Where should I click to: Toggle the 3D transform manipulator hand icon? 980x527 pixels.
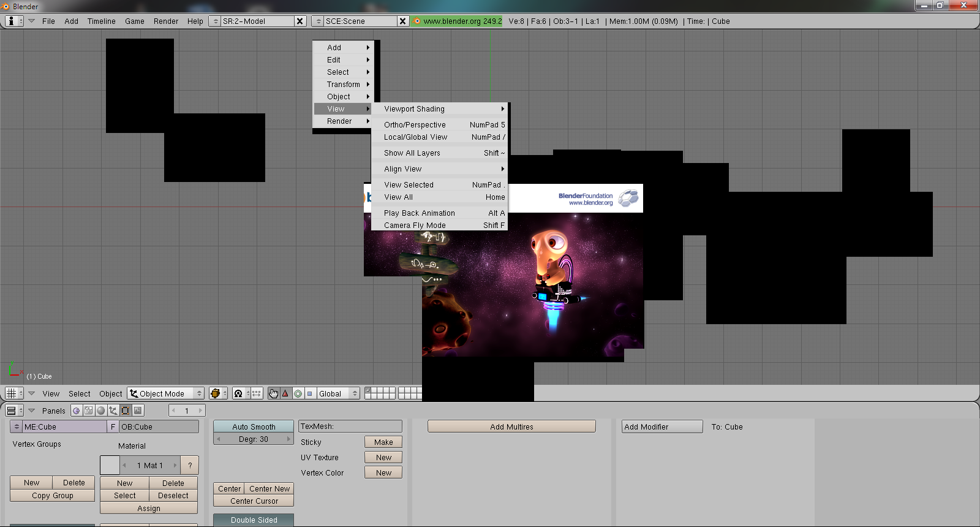click(274, 393)
